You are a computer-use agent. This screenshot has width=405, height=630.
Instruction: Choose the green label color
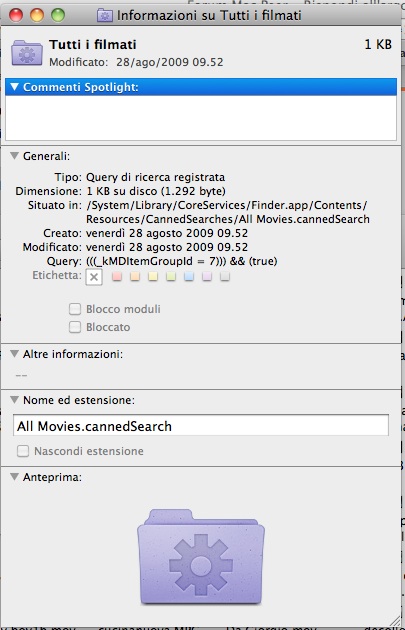[x=171, y=276]
